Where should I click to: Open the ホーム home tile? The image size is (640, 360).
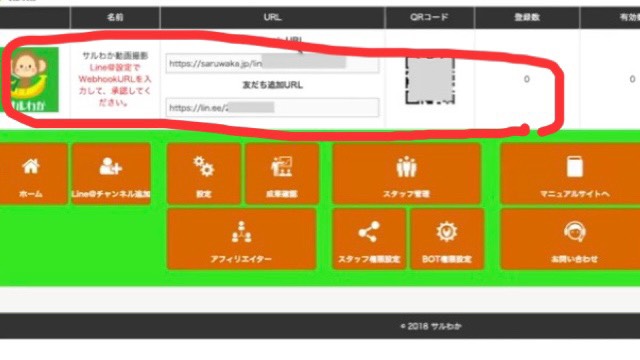click(x=32, y=174)
